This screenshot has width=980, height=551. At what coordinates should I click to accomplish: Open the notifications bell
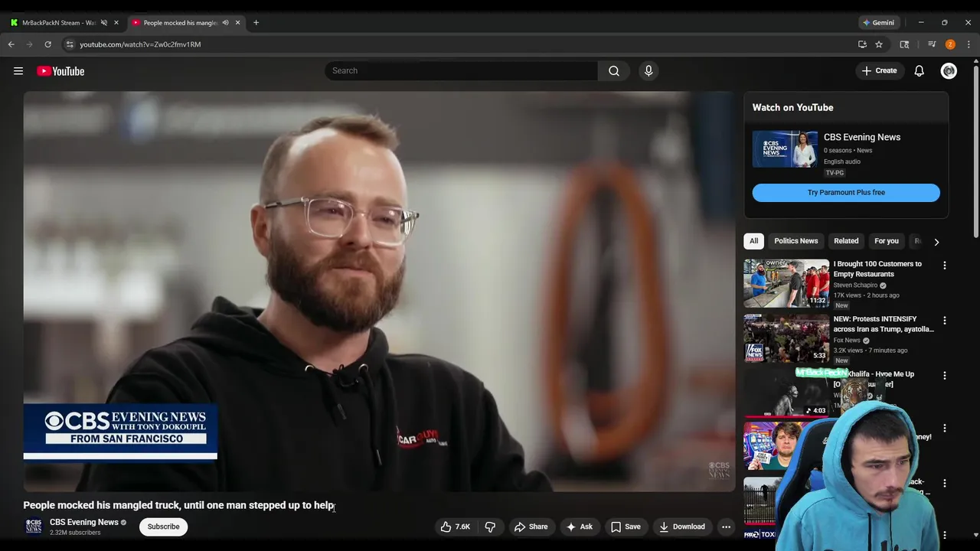click(x=919, y=71)
